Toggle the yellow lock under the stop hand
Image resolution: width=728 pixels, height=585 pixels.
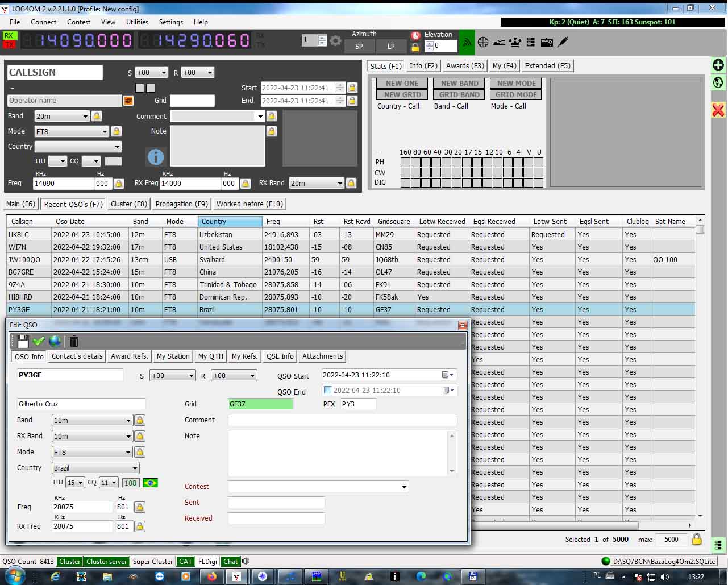click(x=415, y=47)
